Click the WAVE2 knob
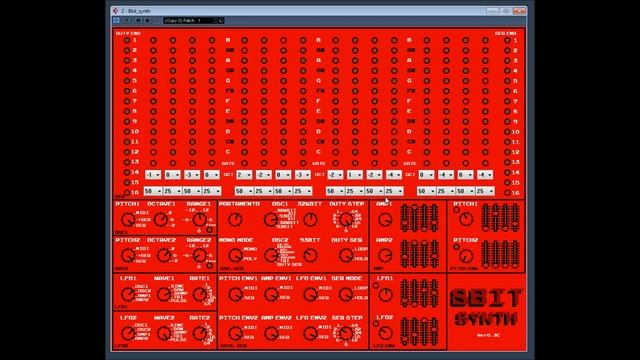 [x=164, y=333]
